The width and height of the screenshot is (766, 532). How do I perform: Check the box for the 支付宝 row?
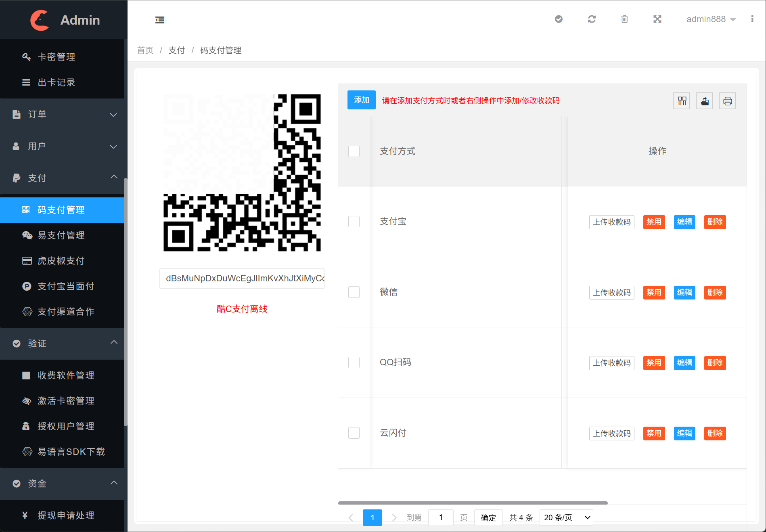click(x=354, y=222)
